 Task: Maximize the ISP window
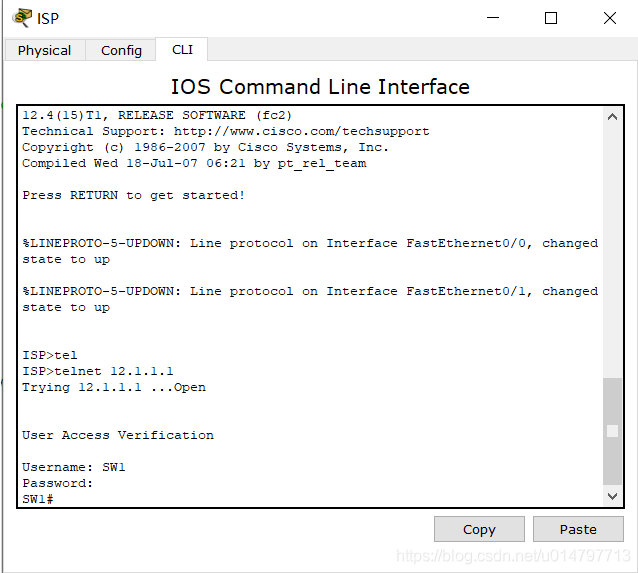point(551,18)
